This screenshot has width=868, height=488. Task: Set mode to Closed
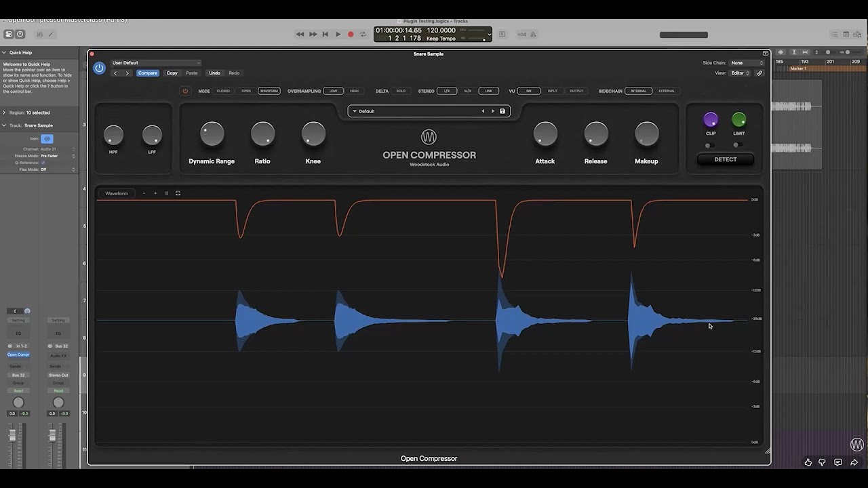(223, 91)
